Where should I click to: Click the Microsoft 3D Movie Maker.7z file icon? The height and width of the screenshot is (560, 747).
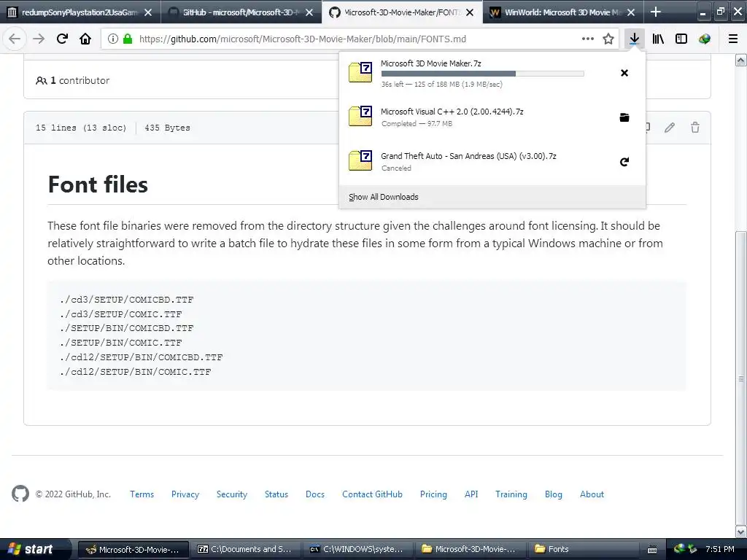pyautogui.click(x=360, y=72)
